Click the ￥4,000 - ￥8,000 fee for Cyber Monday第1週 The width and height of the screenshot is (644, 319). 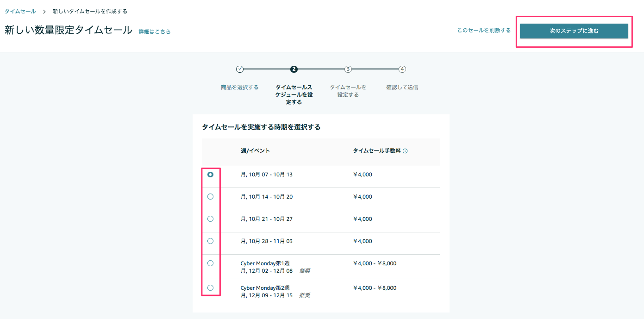(x=375, y=263)
